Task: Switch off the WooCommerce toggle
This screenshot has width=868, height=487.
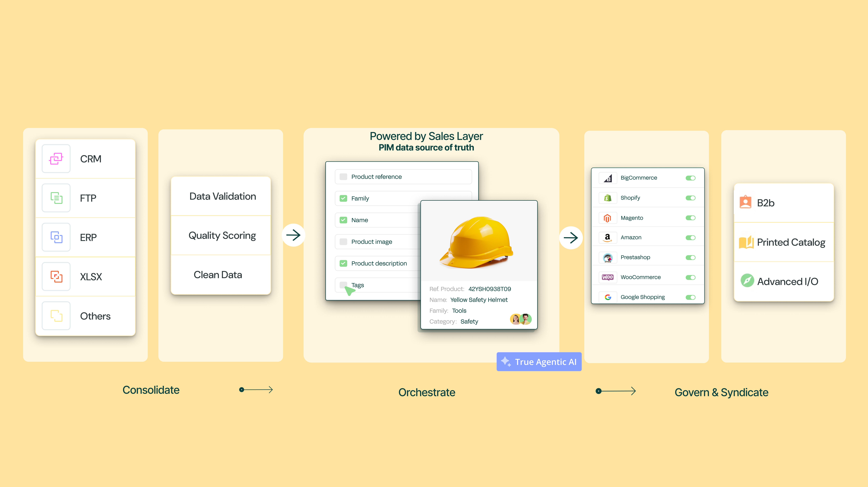Action: point(690,278)
